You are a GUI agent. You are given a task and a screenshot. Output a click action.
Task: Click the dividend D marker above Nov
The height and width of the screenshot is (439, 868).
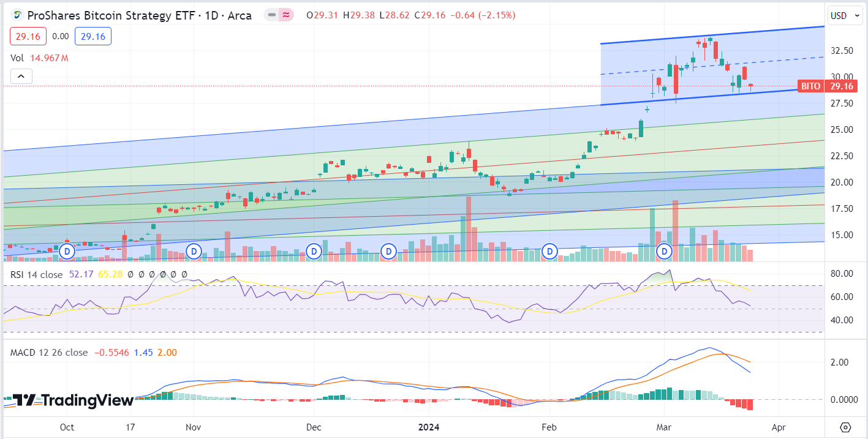point(194,250)
